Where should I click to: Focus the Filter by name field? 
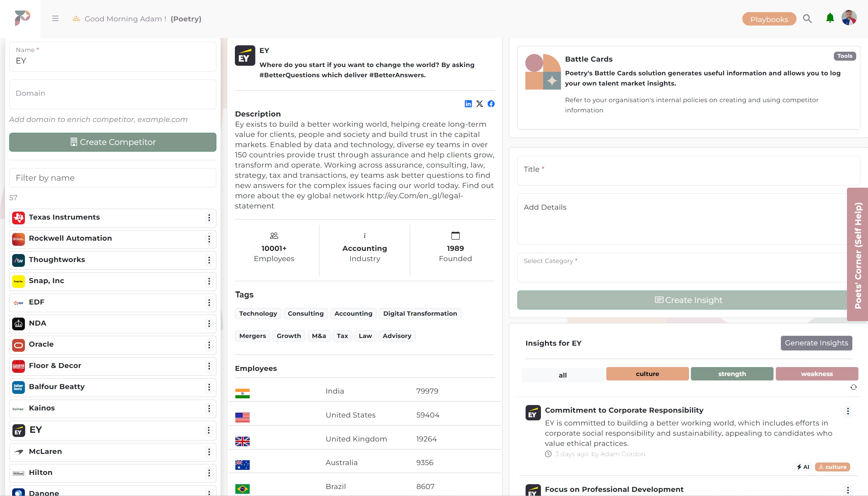pos(113,178)
